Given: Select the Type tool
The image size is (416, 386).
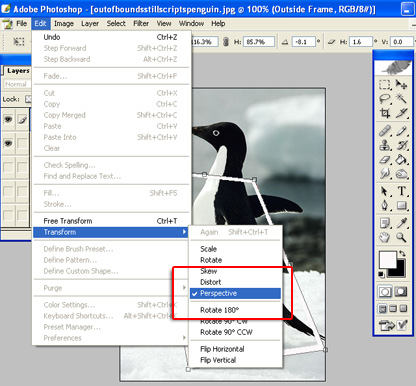Looking at the screenshot, I should (401, 191).
